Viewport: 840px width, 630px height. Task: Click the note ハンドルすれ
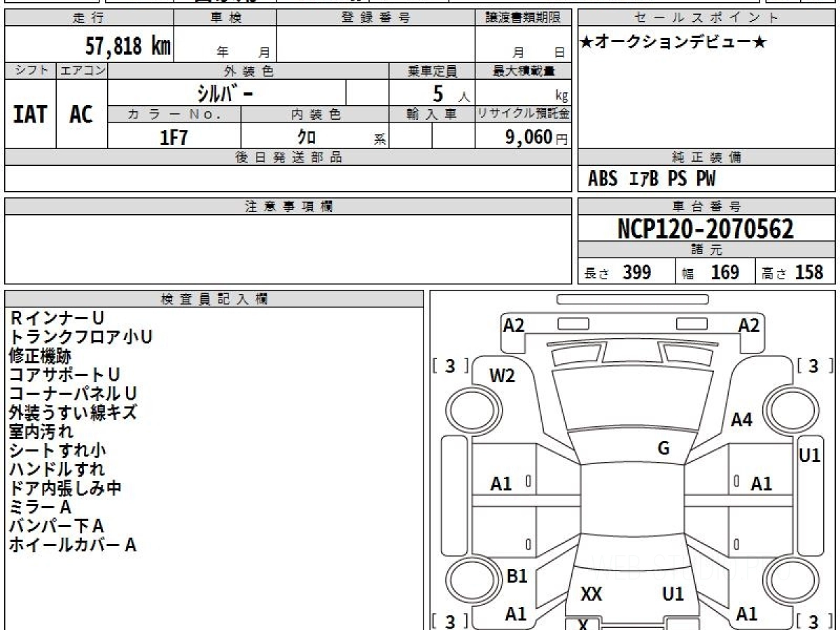pos(57,469)
